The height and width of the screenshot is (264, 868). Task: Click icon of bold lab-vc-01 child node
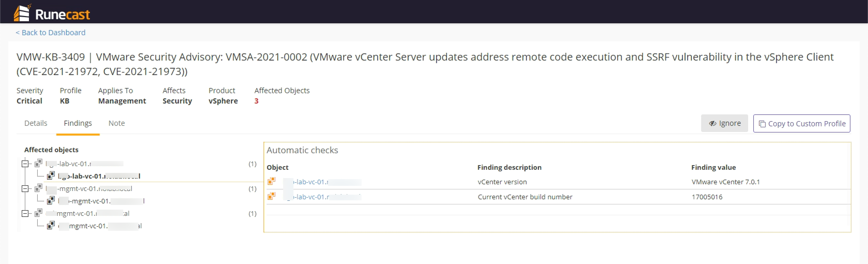pyautogui.click(x=51, y=175)
